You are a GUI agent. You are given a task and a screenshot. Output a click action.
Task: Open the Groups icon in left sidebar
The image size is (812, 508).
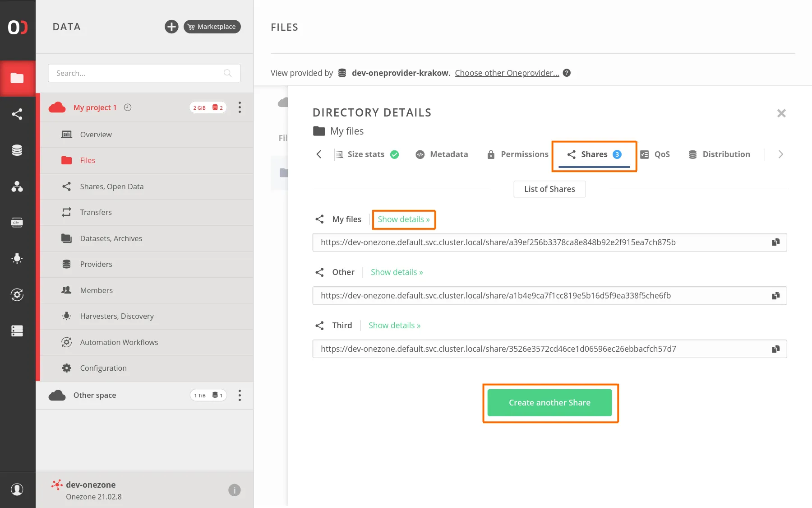[17, 187]
